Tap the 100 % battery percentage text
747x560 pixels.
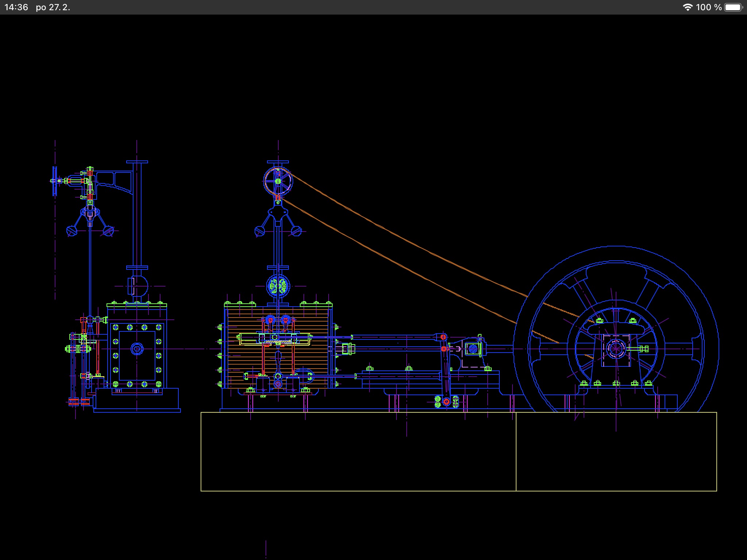(708, 7)
